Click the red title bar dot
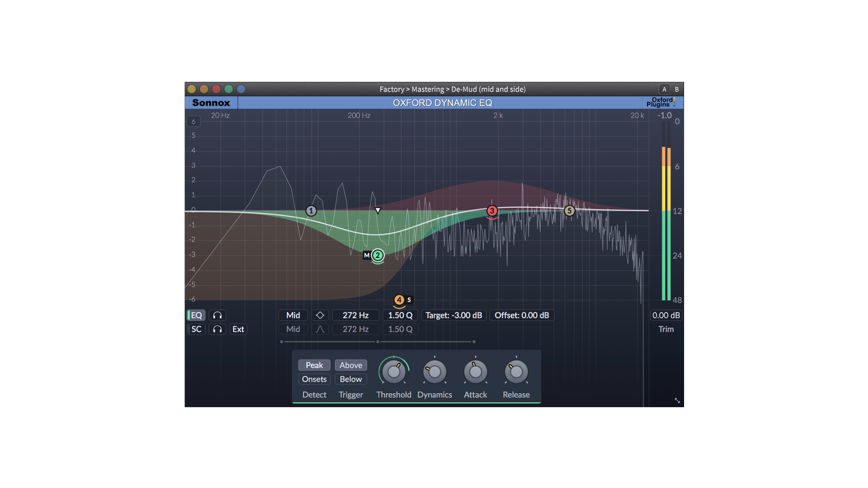This screenshot has width=868, height=488. pyautogui.click(x=216, y=89)
